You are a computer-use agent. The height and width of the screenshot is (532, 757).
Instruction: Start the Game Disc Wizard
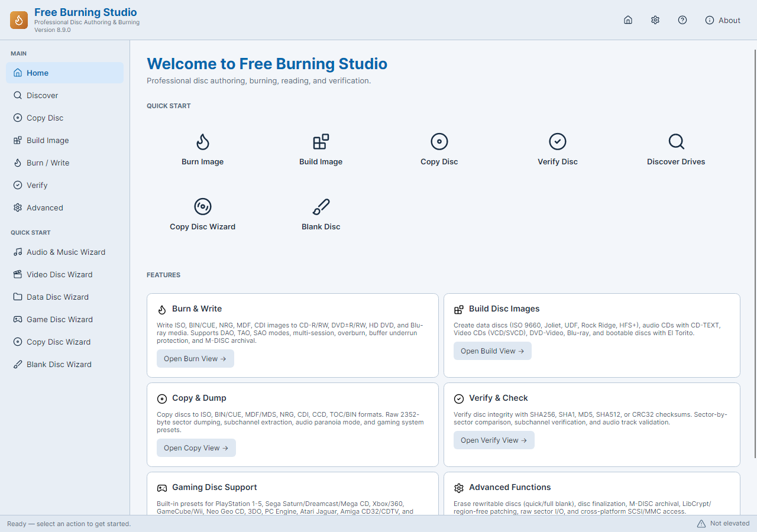pyautogui.click(x=65, y=319)
